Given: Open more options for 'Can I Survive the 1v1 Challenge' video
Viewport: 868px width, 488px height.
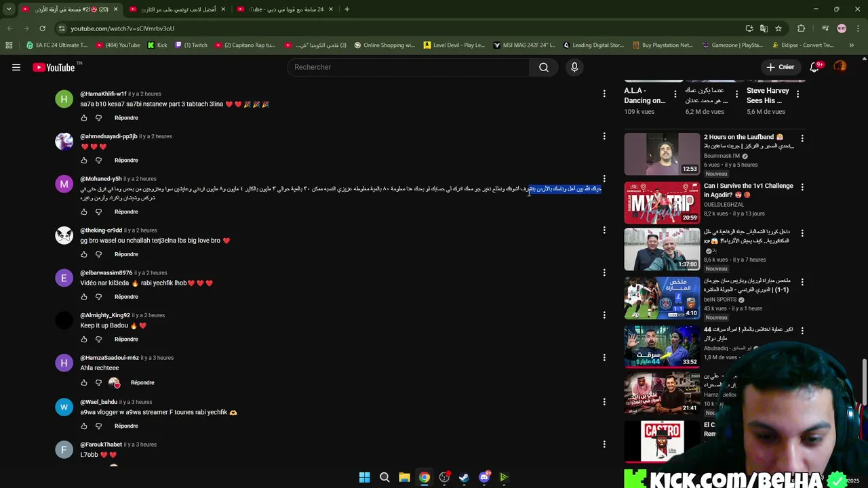Looking at the screenshot, I should [x=802, y=187].
